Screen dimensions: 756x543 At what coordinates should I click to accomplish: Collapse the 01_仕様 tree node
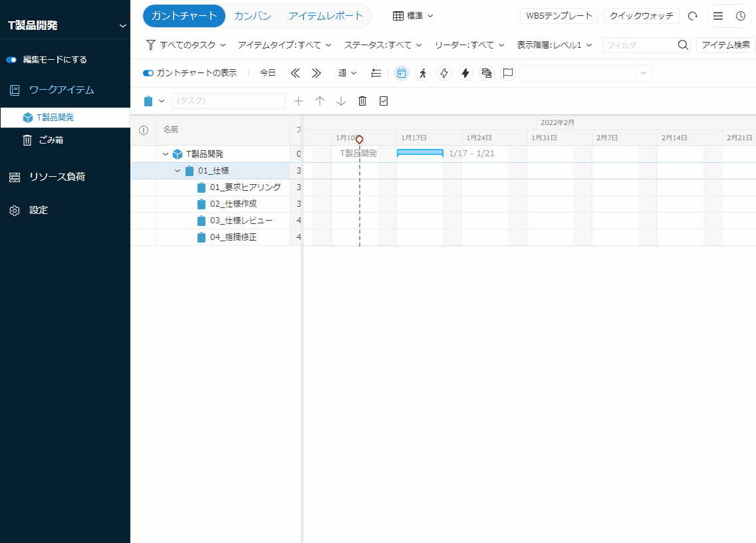(x=178, y=171)
